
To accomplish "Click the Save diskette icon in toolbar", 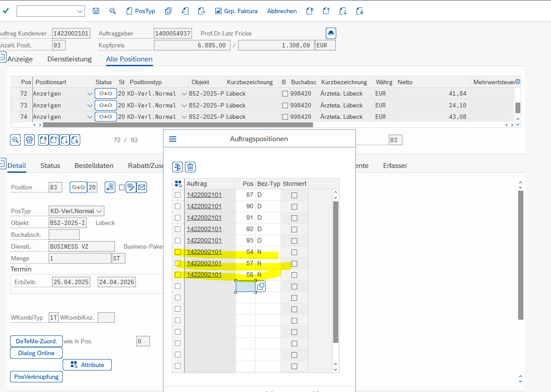I will click(x=96, y=11).
